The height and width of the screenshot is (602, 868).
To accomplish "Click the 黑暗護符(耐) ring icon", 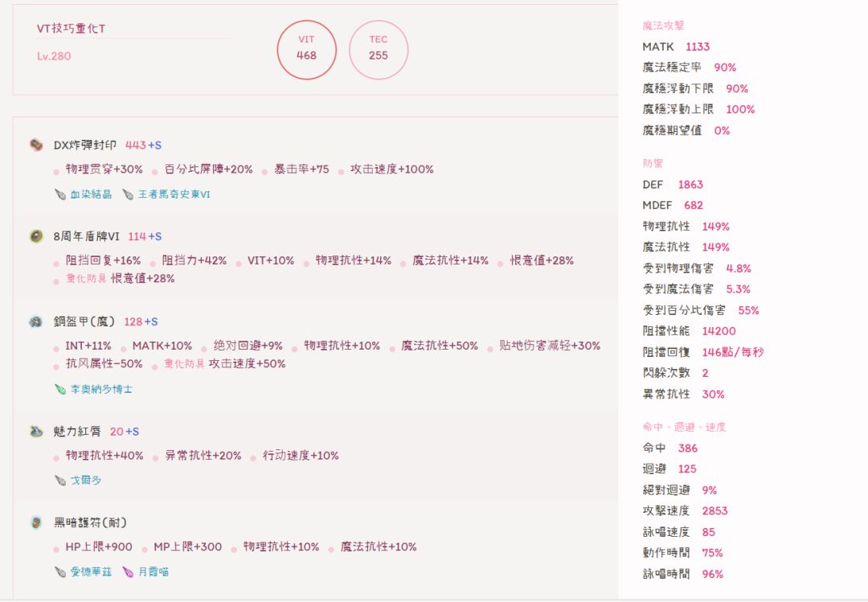I will click(36, 522).
